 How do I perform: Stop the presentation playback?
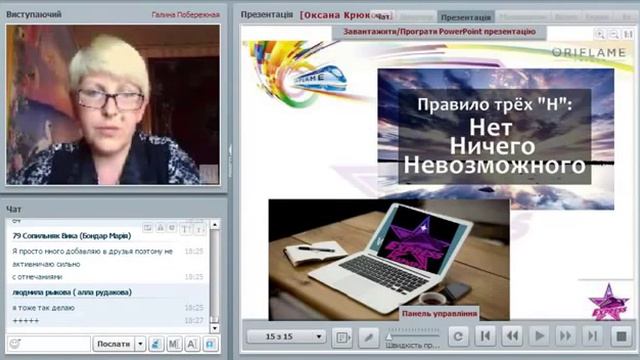point(621,336)
